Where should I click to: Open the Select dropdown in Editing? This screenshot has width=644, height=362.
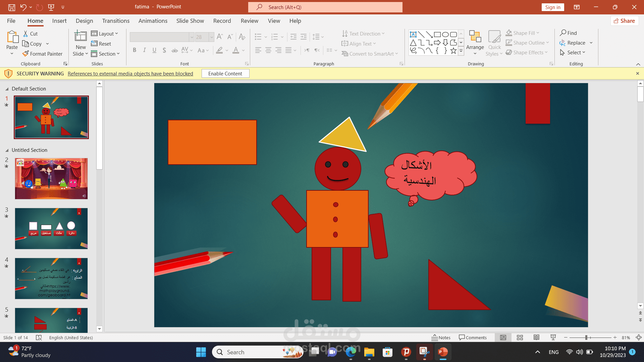click(573, 52)
